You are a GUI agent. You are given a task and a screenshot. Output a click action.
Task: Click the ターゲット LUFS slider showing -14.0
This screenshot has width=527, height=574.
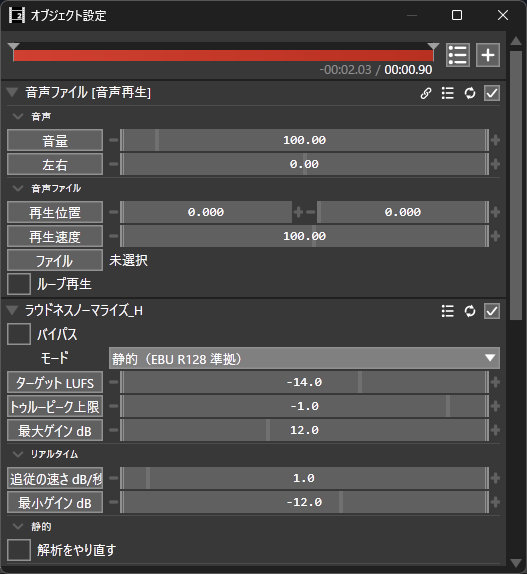[x=304, y=382]
